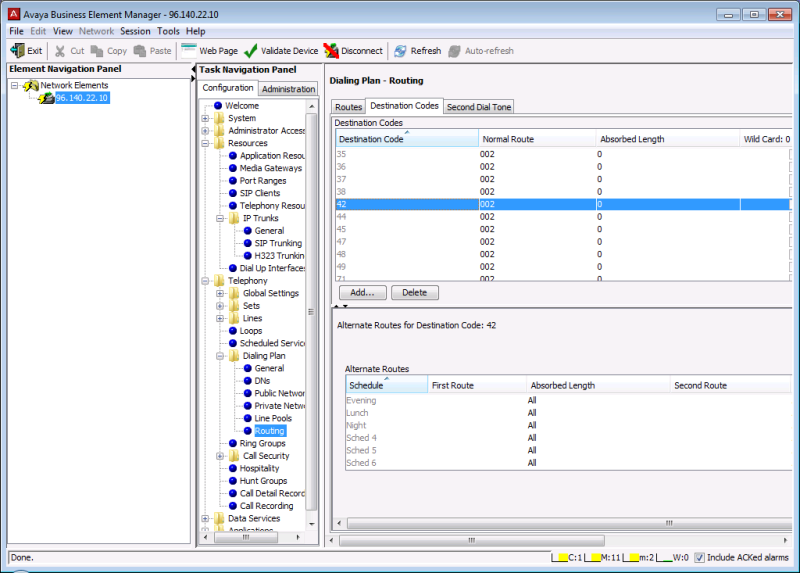Select the Sched 4 schedule row
Viewport: 800px width, 573px height.
568,438
